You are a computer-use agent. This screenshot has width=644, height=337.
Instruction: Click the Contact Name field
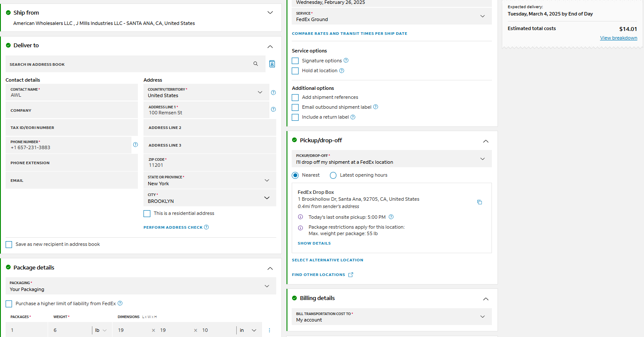coord(72,92)
